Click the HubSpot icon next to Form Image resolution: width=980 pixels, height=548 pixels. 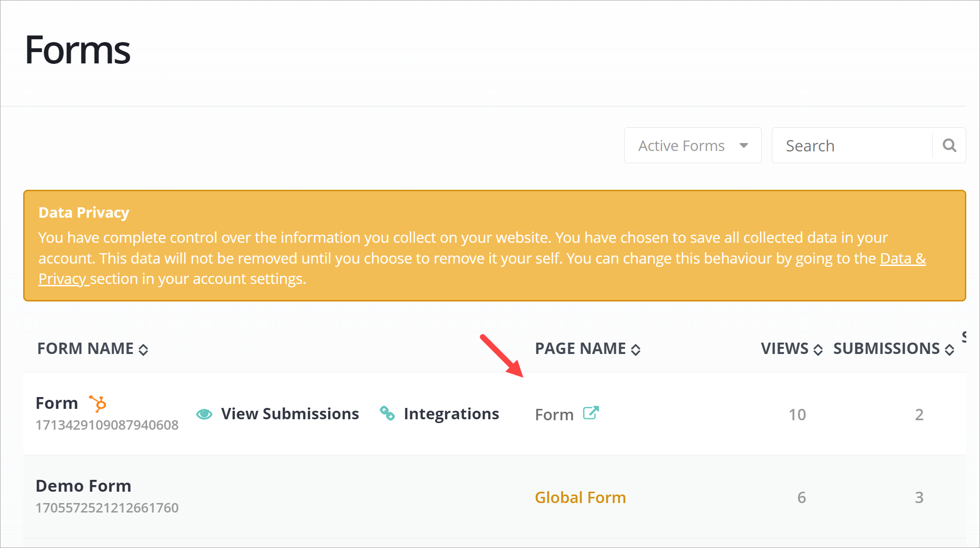click(98, 404)
